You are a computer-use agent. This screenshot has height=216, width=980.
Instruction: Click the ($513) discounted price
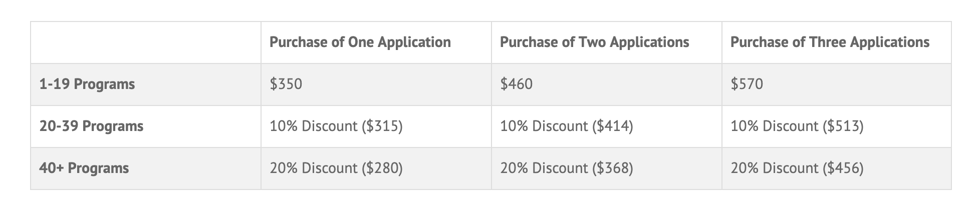tap(843, 126)
